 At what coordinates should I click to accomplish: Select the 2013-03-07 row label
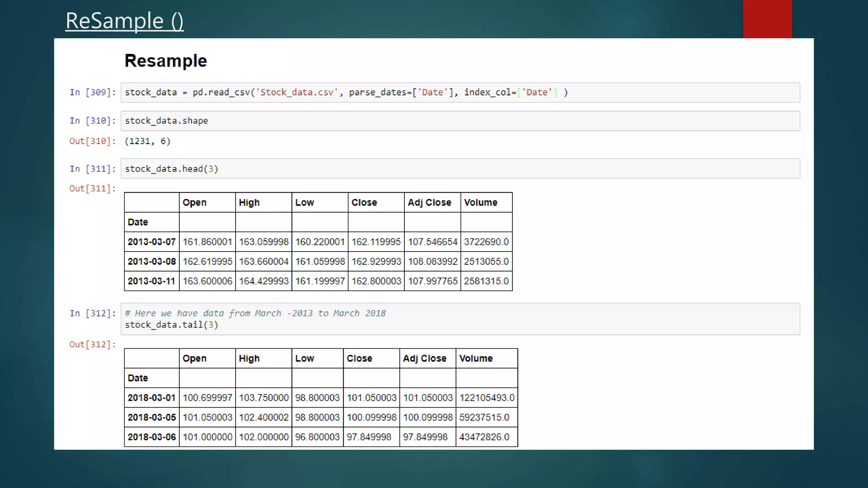coord(152,242)
